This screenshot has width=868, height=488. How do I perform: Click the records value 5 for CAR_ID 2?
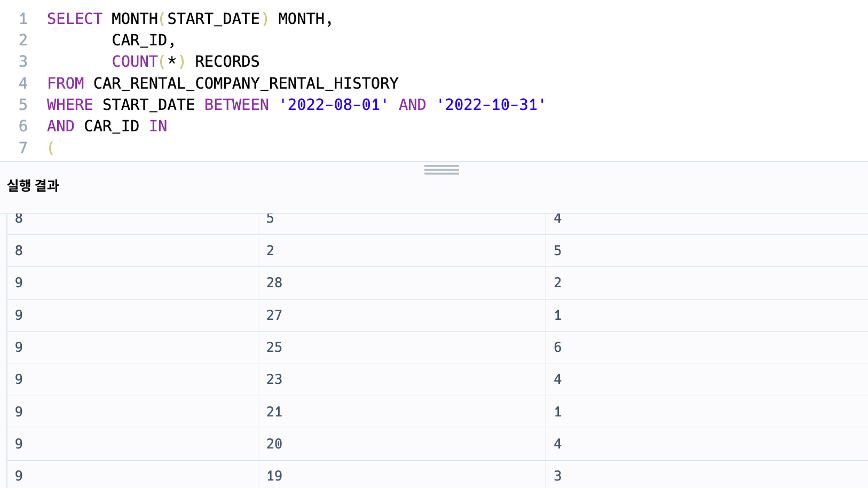pyautogui.click(x=707, y=251)
